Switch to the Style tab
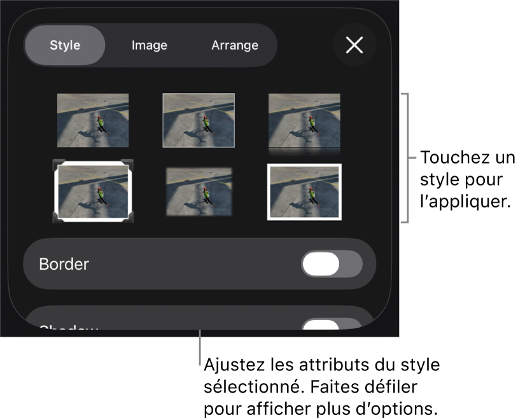The width and height of the screenshot is (518, 420). click(x=65, y=45)
